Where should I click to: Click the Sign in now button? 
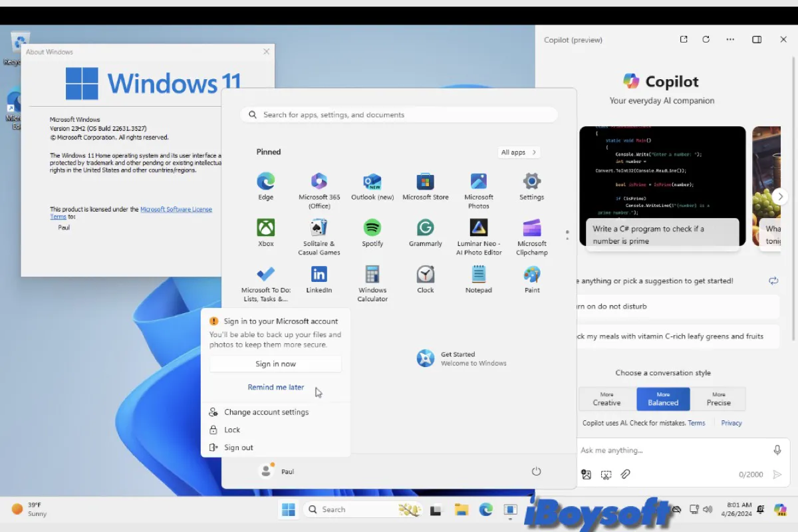point(275,364)
